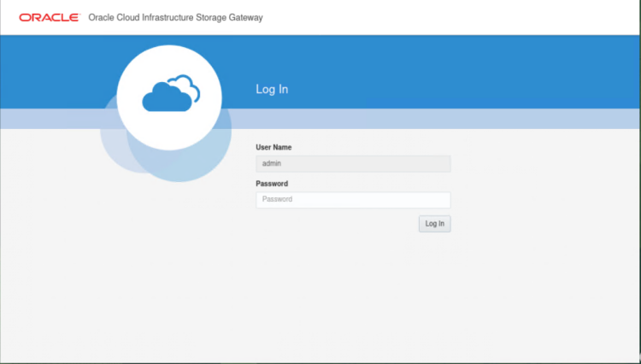Screen dimensions: 641x364
Task: Focus the Password input field
Action: 352,200
